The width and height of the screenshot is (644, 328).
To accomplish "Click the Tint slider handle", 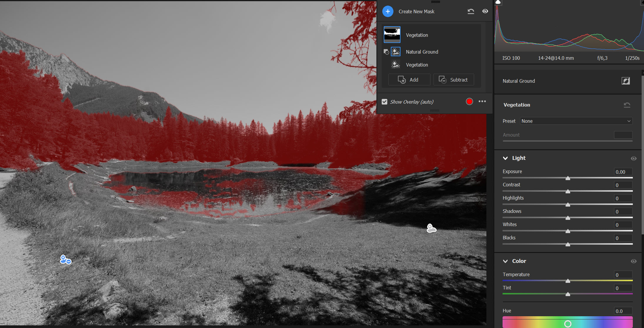I will coord(568,294).
